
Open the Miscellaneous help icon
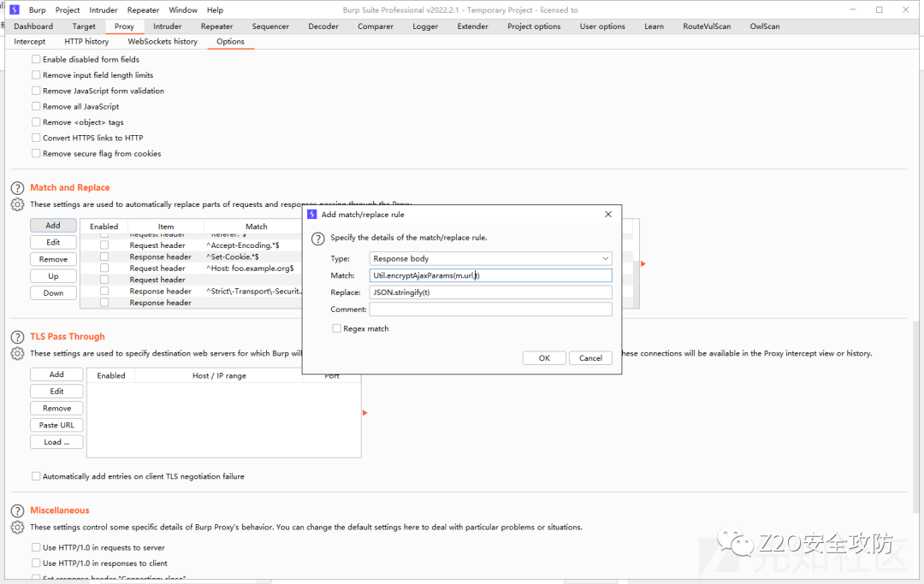pos(18,511)
